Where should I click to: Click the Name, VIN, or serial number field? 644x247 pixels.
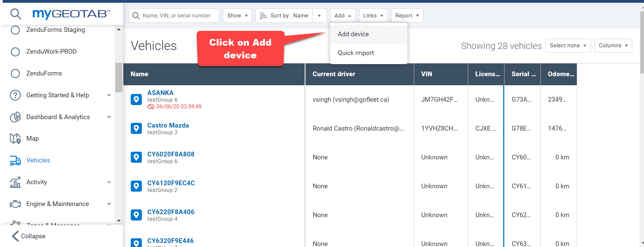(x=174, y=16)
